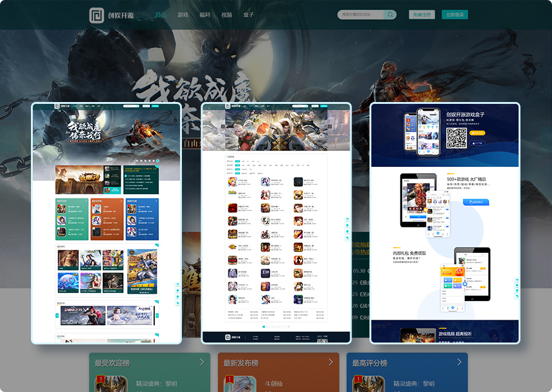552x392 pixels.
Task: Click left arrow of left preview's event carousel
Action: pos(57,316)
